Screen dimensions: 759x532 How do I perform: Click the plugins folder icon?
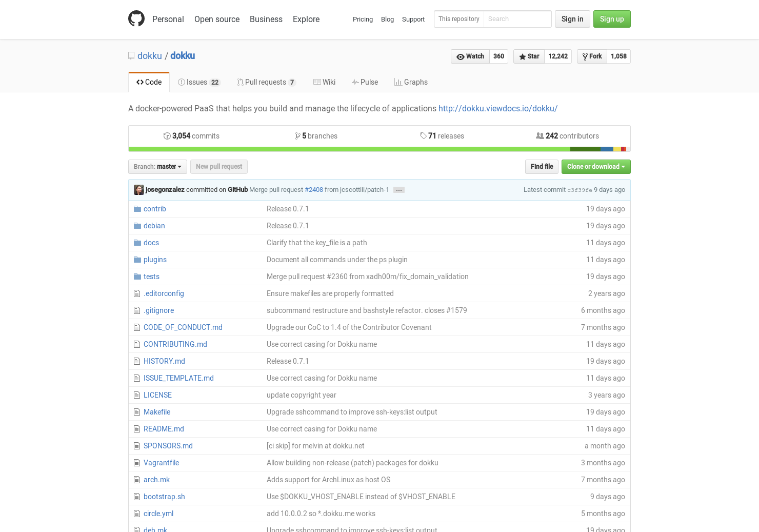[x=137, y=260]
